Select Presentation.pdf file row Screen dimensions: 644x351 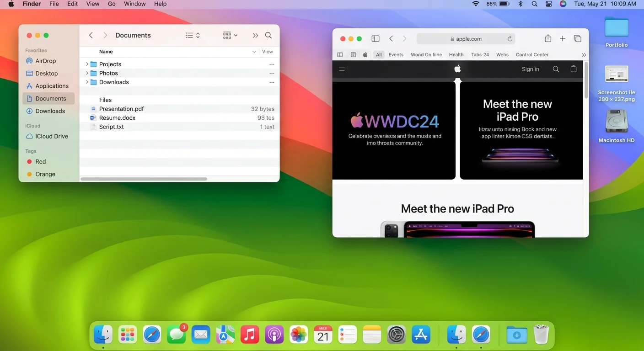pos(178,109)
